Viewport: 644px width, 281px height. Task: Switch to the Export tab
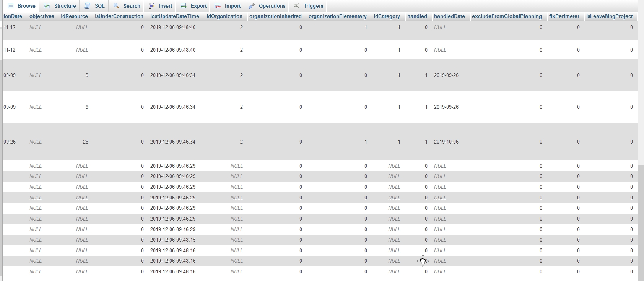point(198,6)
